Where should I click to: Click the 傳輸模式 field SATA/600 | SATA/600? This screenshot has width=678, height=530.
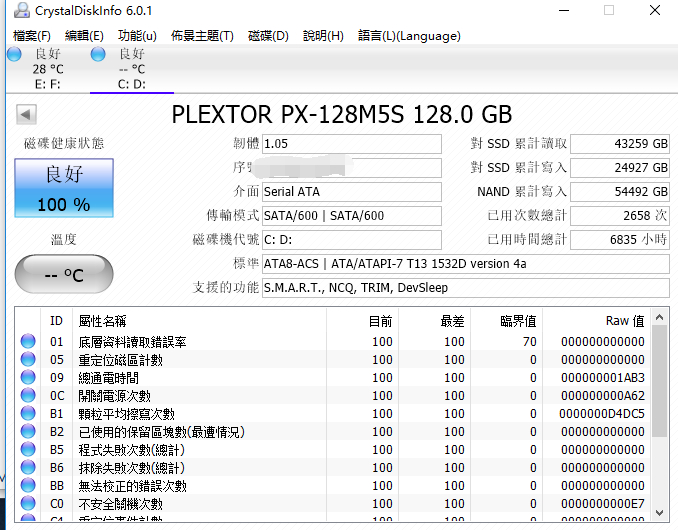(x=352, y=216)
